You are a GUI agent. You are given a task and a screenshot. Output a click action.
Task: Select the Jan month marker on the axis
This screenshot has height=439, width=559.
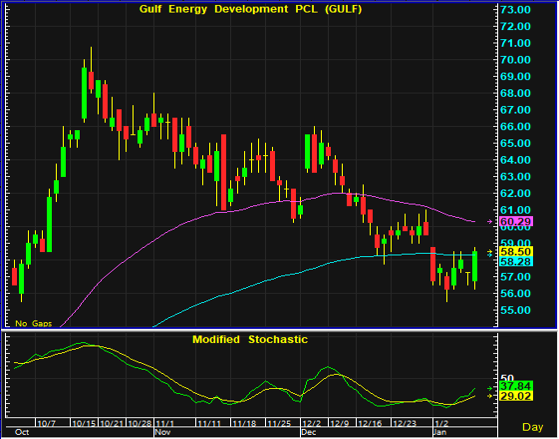click(440, 432)
